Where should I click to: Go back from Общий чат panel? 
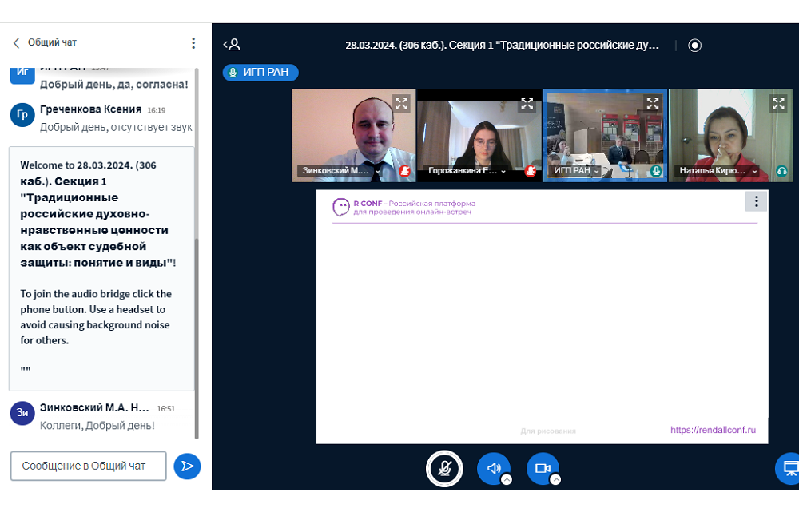pos(16,43)
